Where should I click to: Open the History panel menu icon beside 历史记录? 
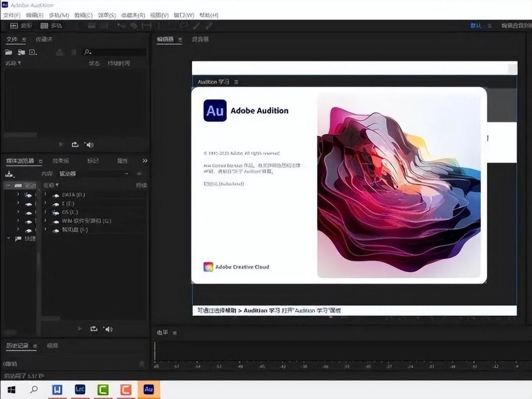pyautogui.click(x=35, y=346)
